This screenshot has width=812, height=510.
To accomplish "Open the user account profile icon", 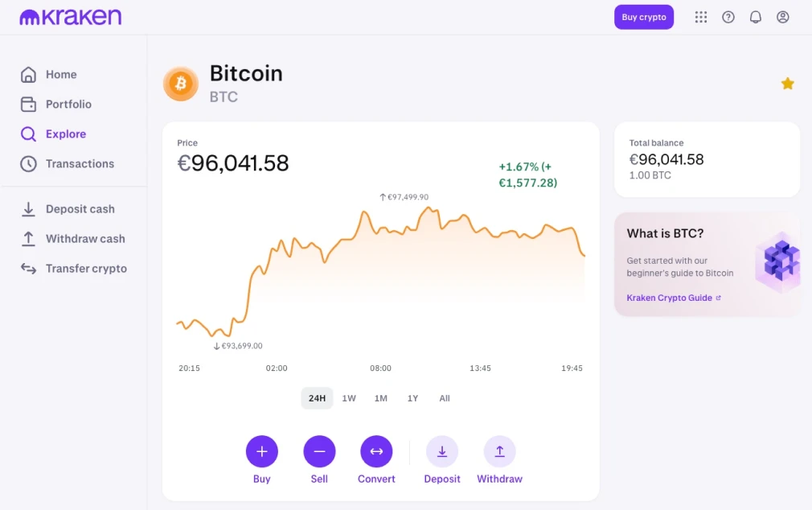I will (x=783, y=17).
